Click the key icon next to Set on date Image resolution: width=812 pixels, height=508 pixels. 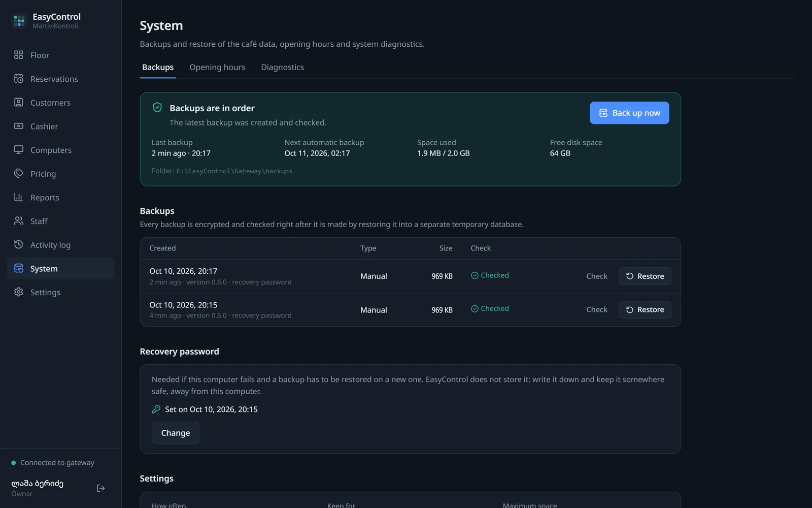156,409
